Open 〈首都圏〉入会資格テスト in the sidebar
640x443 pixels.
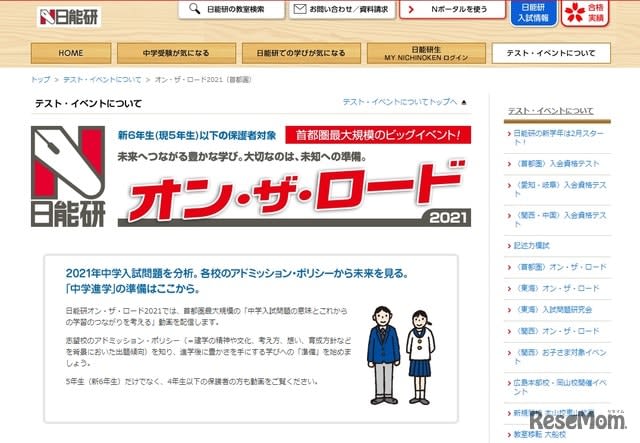click(x=556, y=164)
